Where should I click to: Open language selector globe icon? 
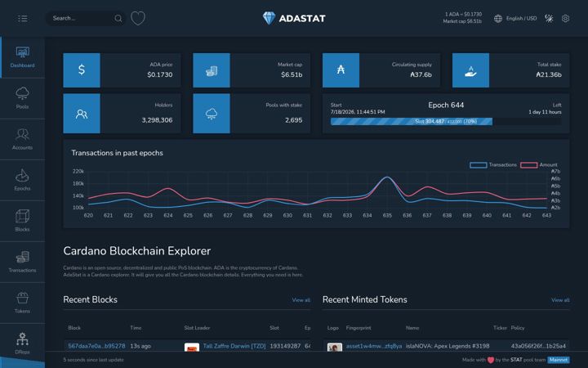coord(498,18)
